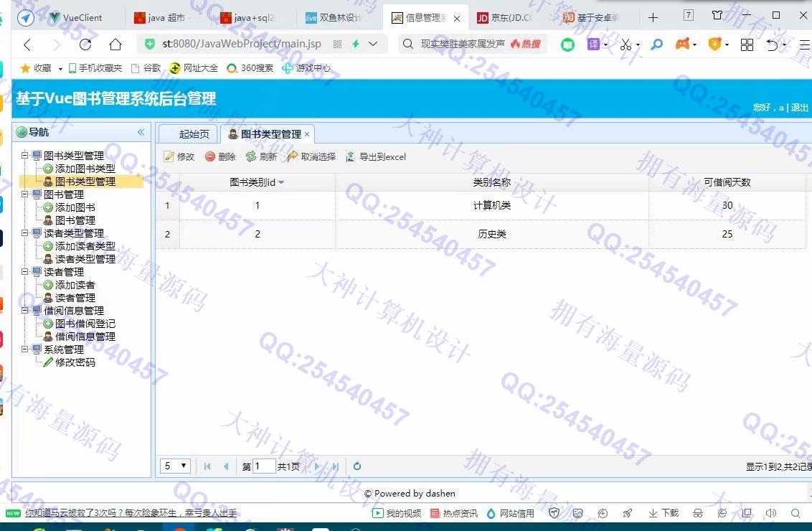Click the browser back arrow
The height and width of the screenshot is (531, 812).
point(27,44)
